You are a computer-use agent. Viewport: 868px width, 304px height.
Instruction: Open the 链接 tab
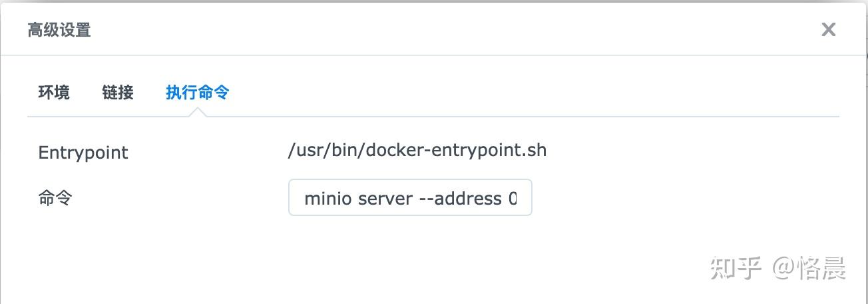click(x=118, y=92)
